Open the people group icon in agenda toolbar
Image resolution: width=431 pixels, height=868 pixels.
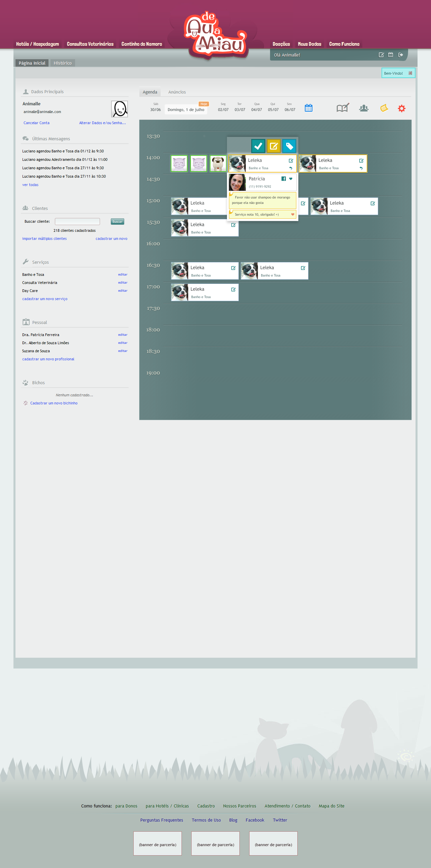pyautogui.click(x=364, y=108)
